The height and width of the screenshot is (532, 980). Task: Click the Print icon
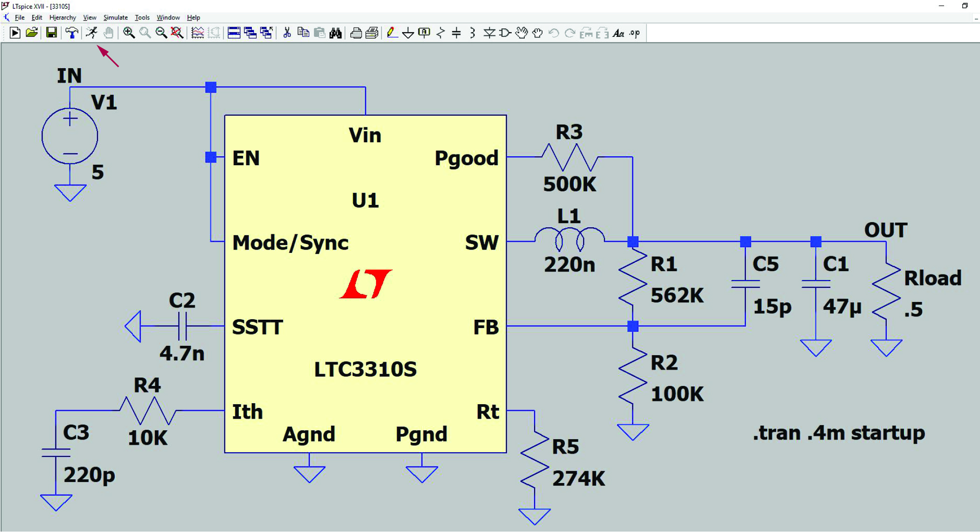click(x=372, y=33)
